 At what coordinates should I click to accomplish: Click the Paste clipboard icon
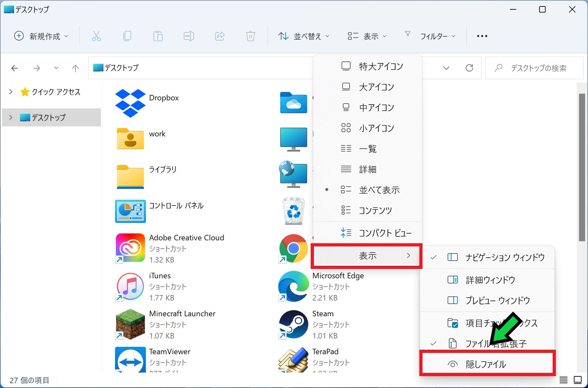click(158, 36)
